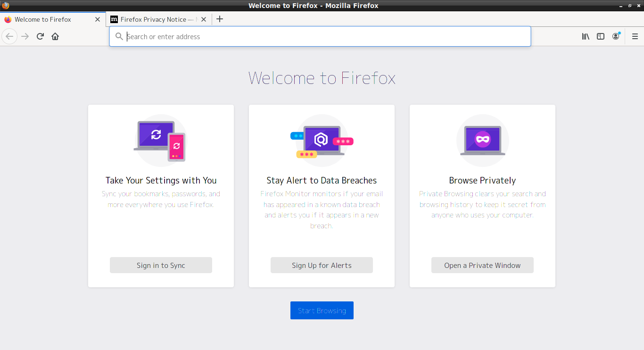Open a new tab with plus icon
644x350 pixels.
pos(219,19)
